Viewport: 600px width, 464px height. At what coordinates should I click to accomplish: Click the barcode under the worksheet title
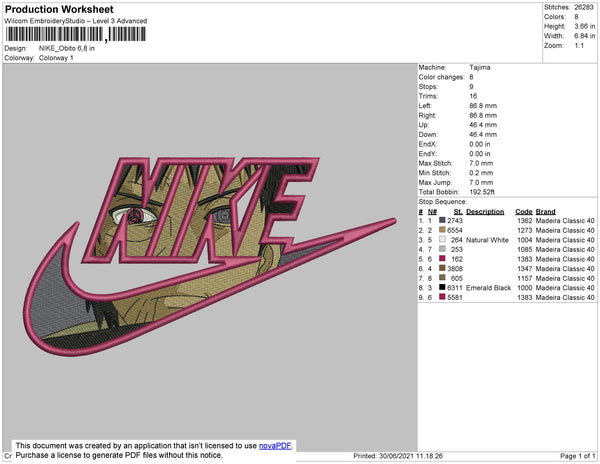click(75, 34)
